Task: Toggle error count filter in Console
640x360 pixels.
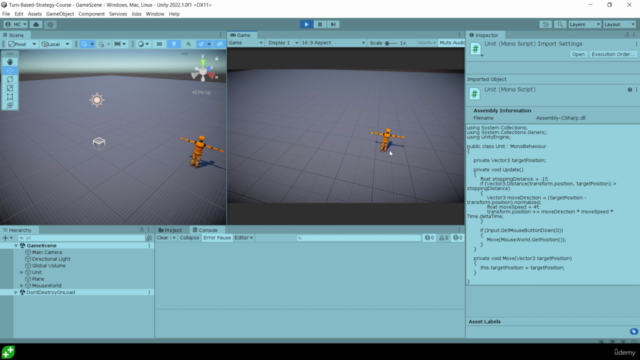Action: coord(458,238)
